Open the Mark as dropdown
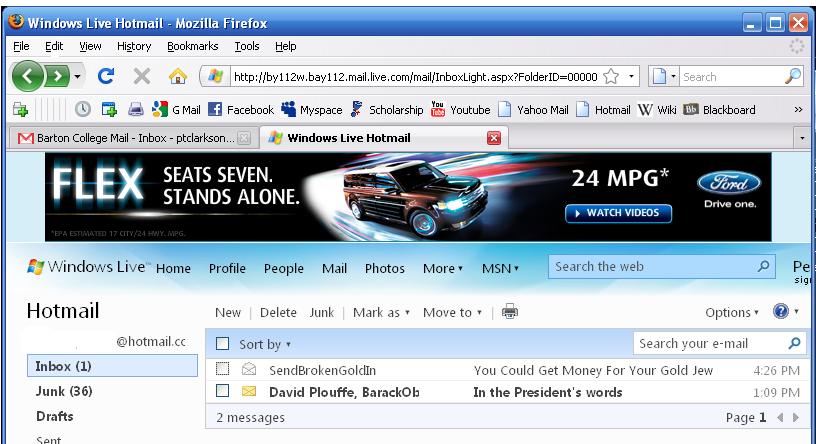Viewport: 816px width, 444px height. (382, 312)
